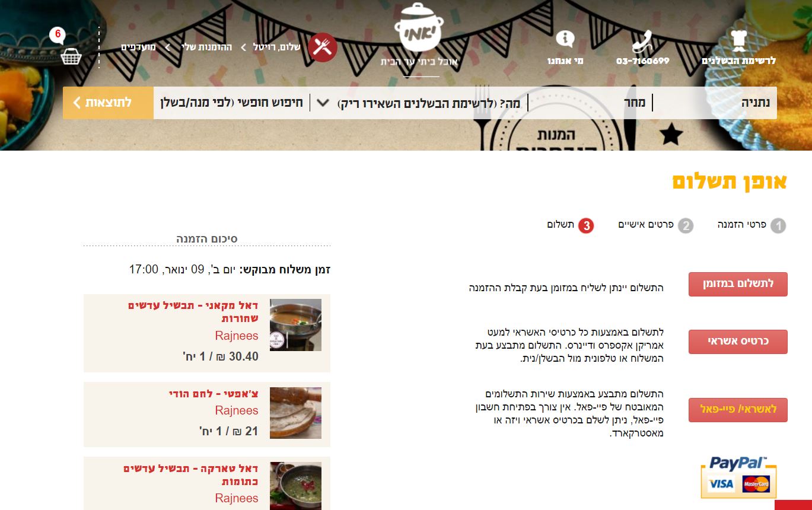Screen dimensions: 812x510
Task: Open the 'מחר' day selector
Action: [x=635, y=103]
